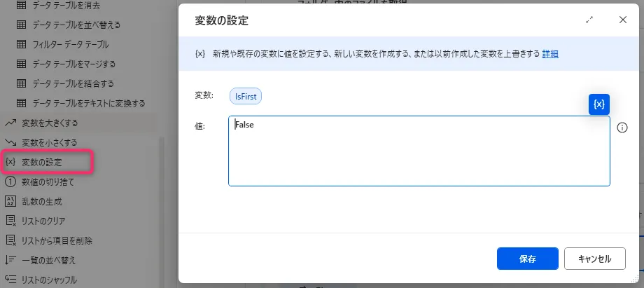Screen dimensions: 644x288
Task: Click the variable picker {x} button
Action: (599, 104)
